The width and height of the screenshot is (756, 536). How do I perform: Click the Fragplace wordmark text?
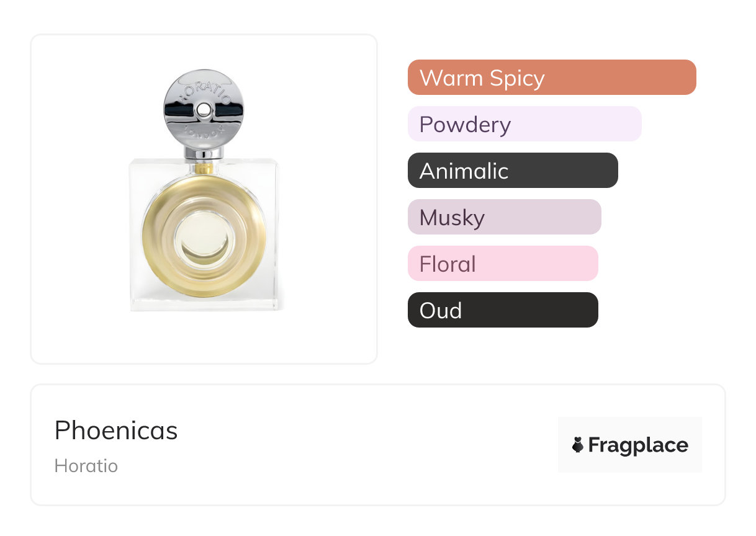[x=638, y=445]
